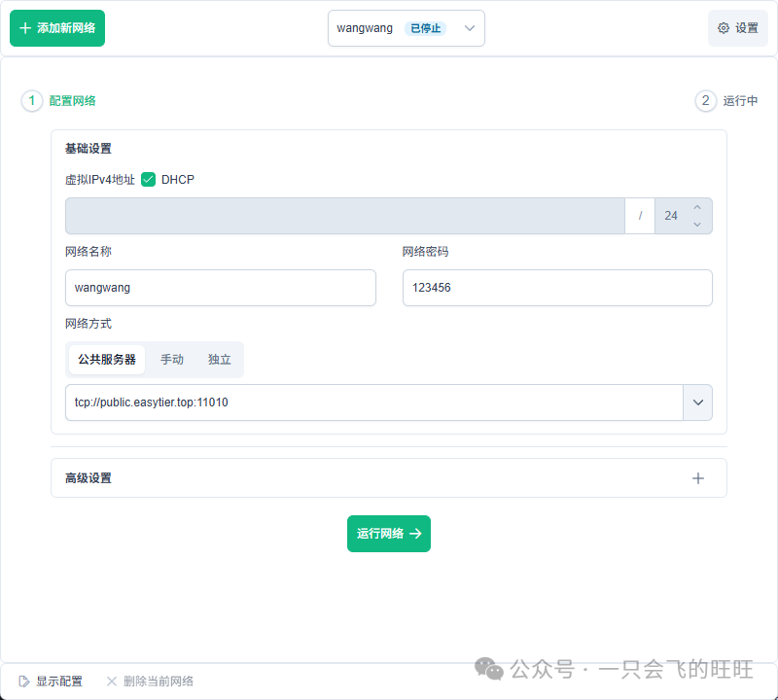778x700 pixels.
Task: Click the arrow icon on 运行网络 button
Action: click(x=415, y=534)
